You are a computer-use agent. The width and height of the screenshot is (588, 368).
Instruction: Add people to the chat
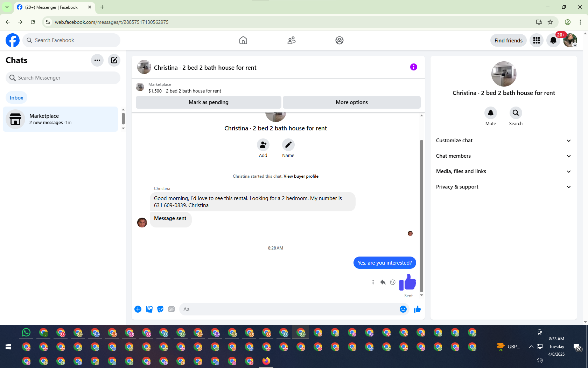pyautogui.click(x=263, y=145)
